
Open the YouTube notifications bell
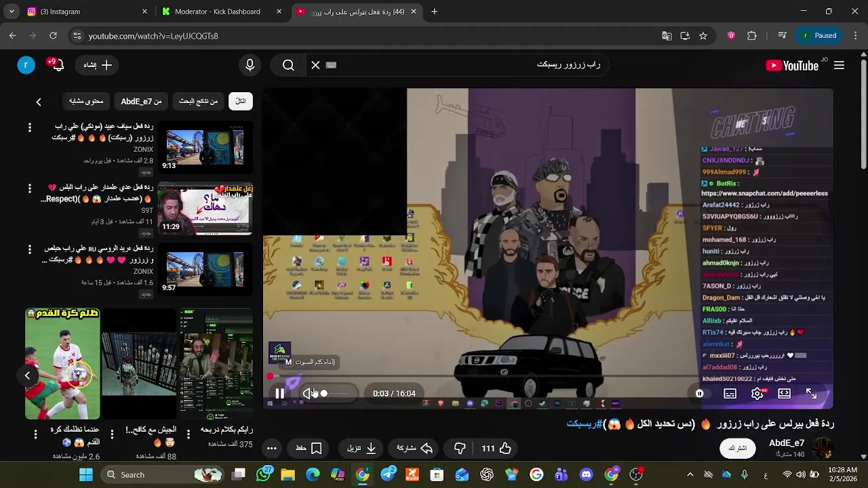[x=57, y=65]
